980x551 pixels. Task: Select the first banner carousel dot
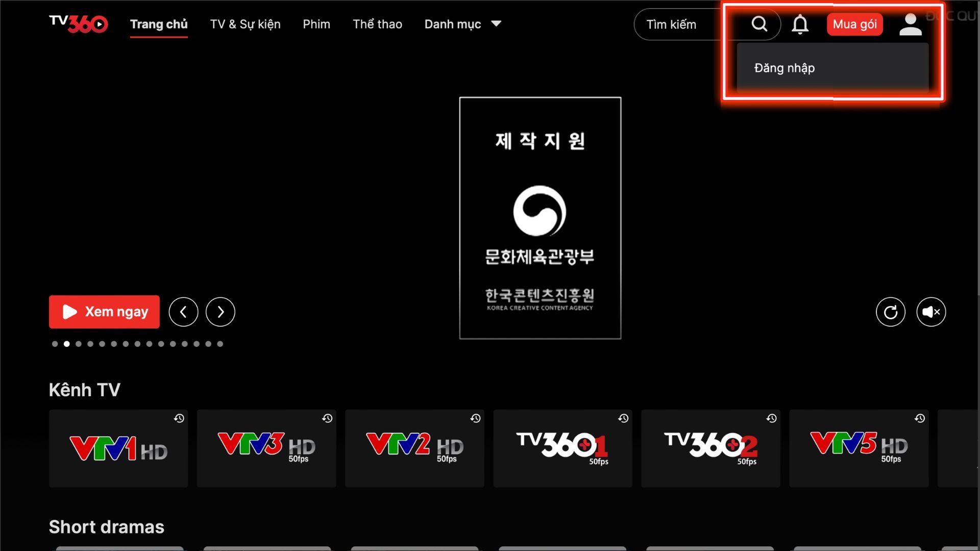click(x=55, y=344)
